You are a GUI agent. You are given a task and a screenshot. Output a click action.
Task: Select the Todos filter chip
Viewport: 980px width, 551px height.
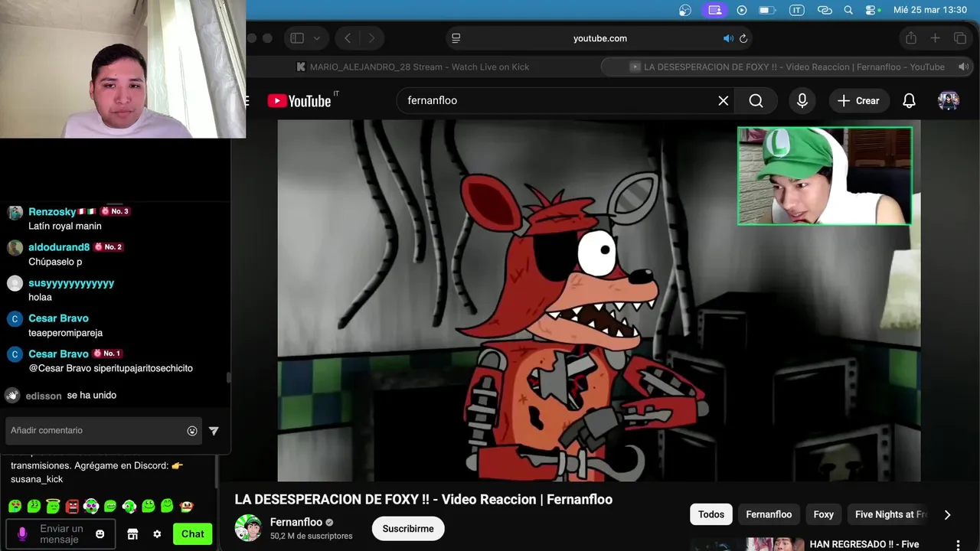(710, 514)
